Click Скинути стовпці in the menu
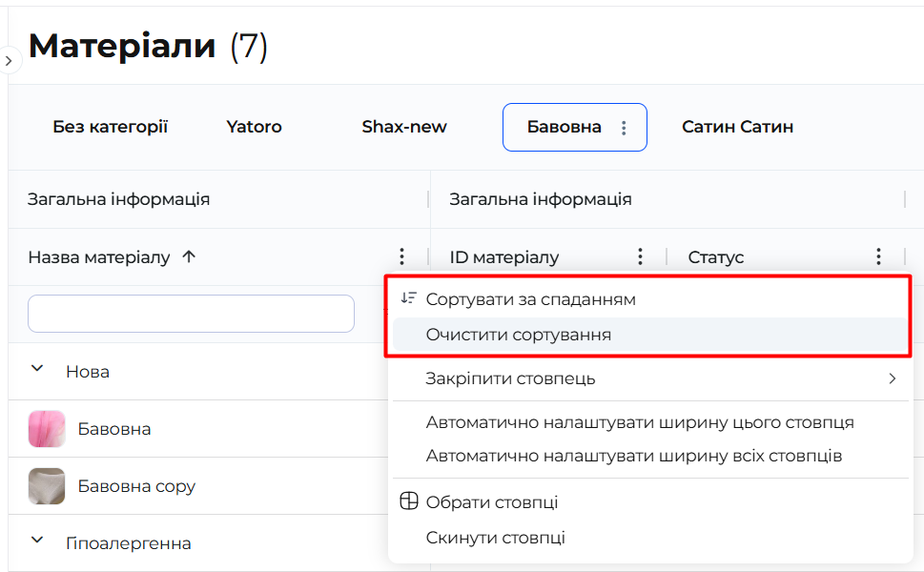The width and height of the screenshot is (924, 572). point(495,538)
